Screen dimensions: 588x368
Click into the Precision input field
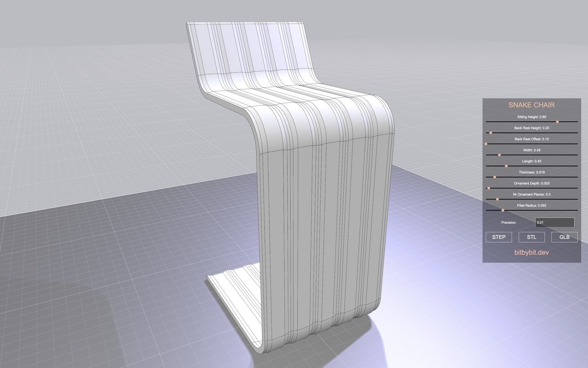click(x=555, y=223)
